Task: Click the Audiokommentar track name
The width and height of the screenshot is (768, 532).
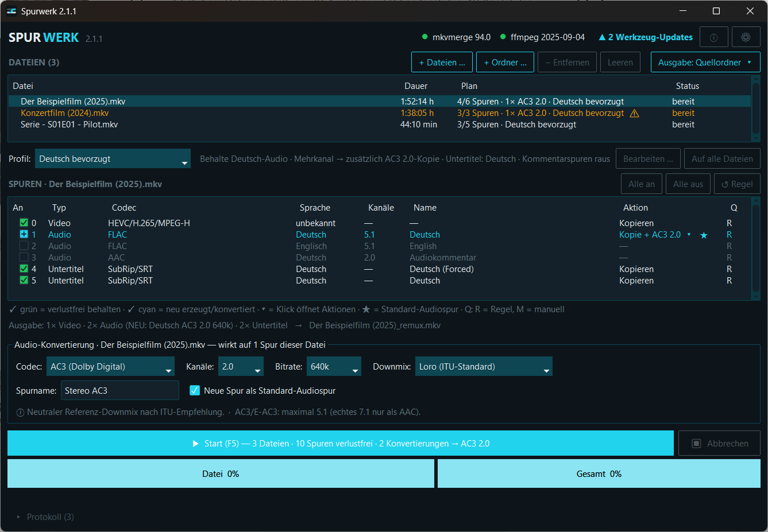Action: (443, 258)
